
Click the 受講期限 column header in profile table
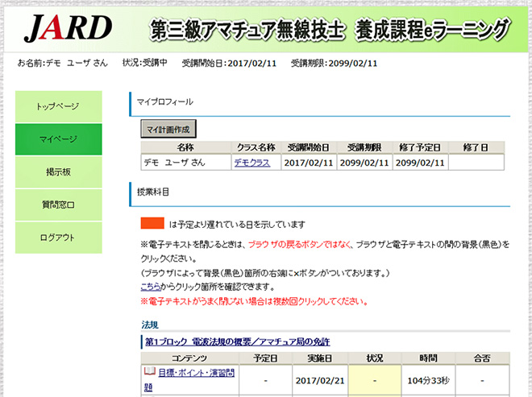pyautogui.click(x=364, y=147)
